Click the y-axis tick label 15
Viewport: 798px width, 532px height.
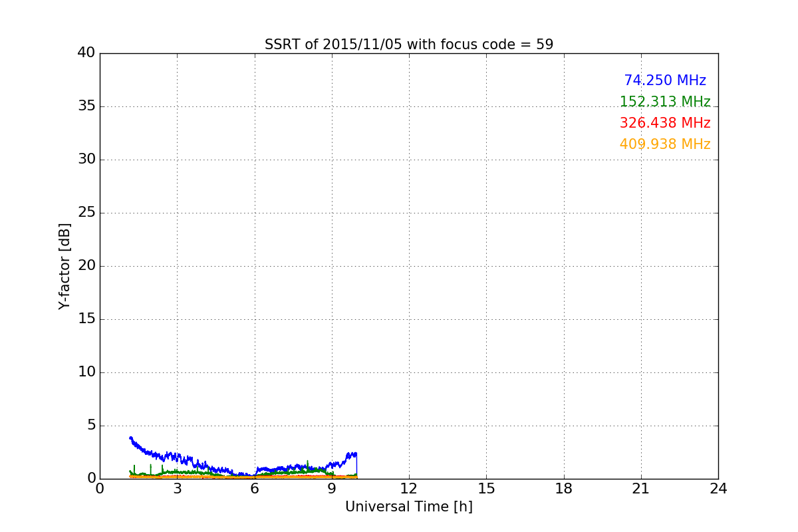86,319
